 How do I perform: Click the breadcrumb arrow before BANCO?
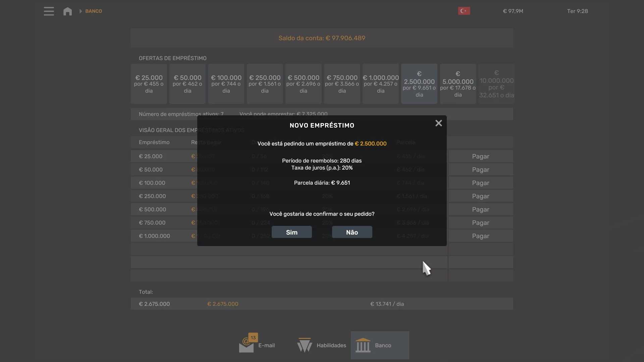point(80,11)
